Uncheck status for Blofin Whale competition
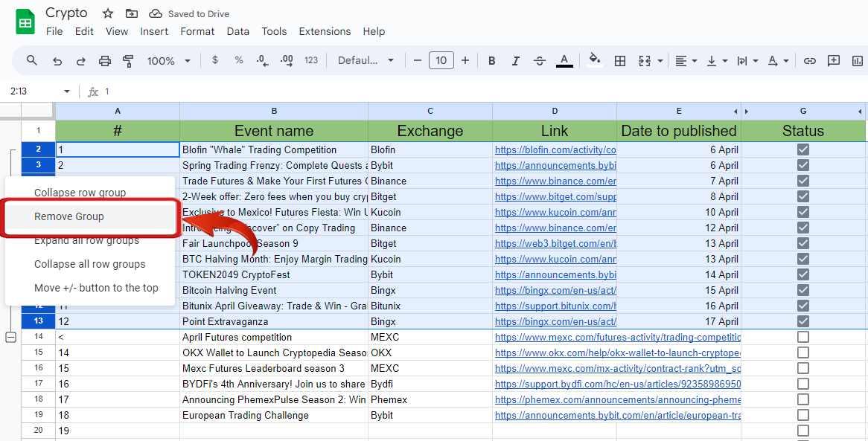 pos(803,149)
